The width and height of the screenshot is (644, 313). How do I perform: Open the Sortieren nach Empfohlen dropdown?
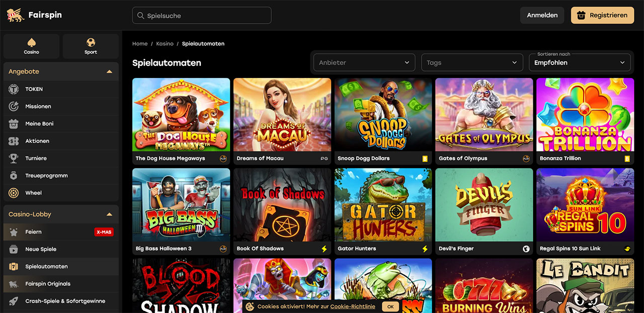pos(579,62)
